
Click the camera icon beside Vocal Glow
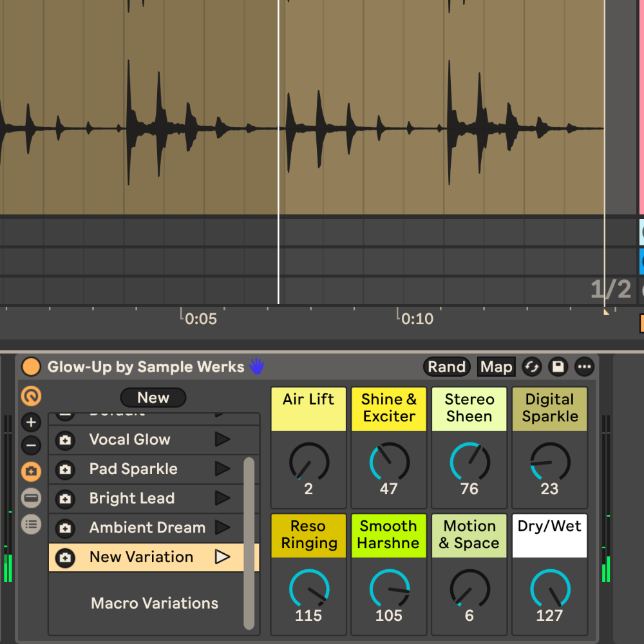(x=65, y=440)
